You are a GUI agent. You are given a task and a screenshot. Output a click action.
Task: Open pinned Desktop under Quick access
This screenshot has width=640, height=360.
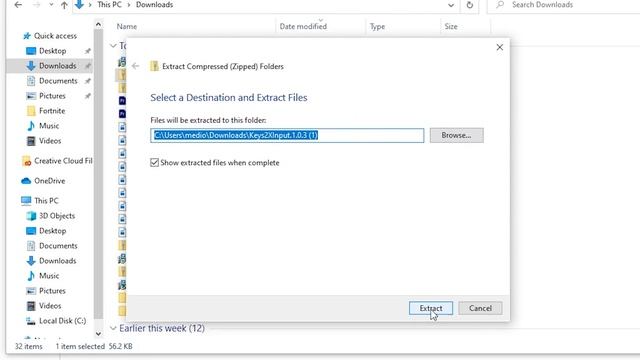pos(52,51)
